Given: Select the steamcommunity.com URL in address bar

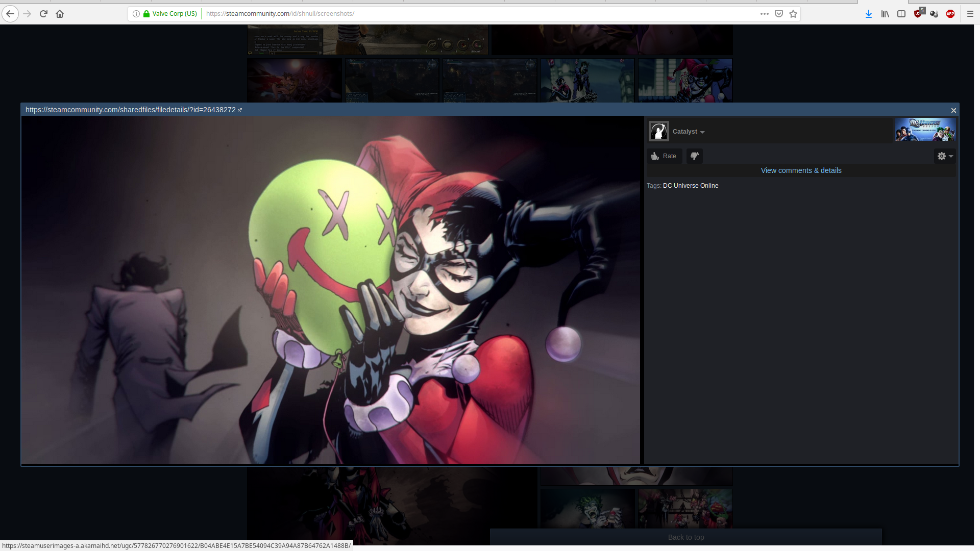Looking at the screenshot, I should (x=280, y=14).
